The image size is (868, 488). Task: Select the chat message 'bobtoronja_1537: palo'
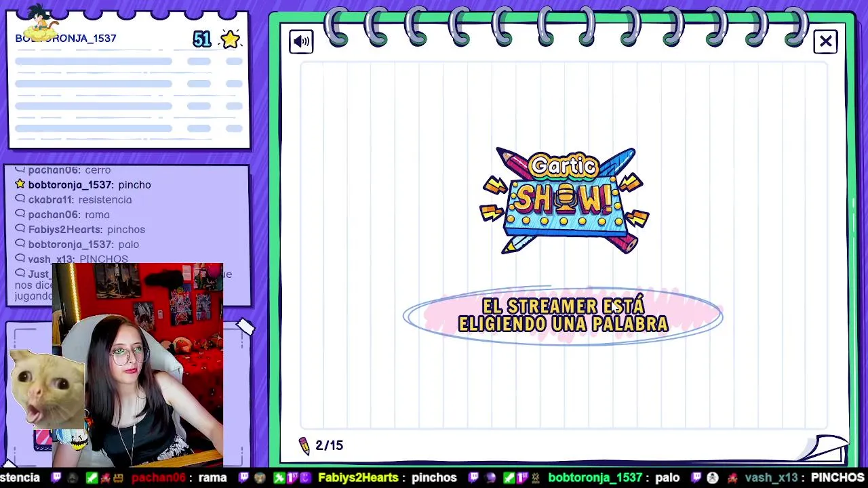[83, 244]
